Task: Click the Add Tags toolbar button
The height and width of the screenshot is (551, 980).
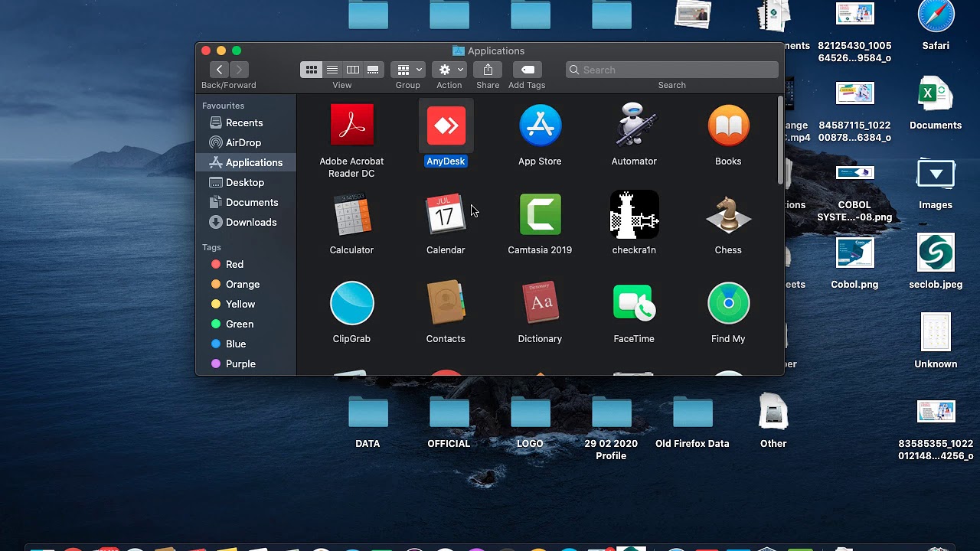Action: tap(528, 70)
